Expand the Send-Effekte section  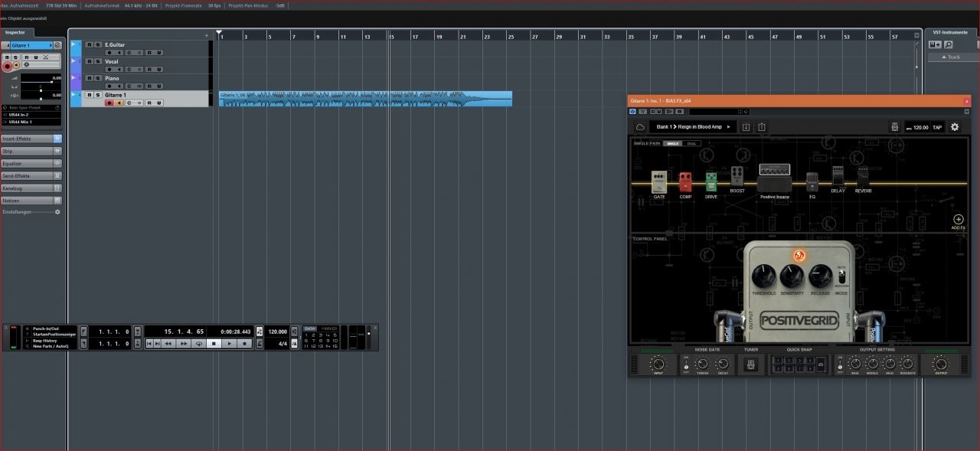[31, 175]
